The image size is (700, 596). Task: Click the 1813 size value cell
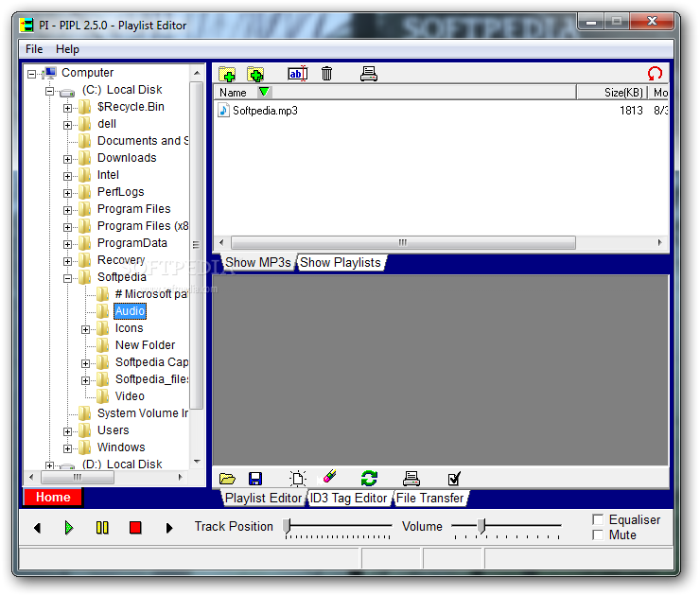[x=631, y=111]
